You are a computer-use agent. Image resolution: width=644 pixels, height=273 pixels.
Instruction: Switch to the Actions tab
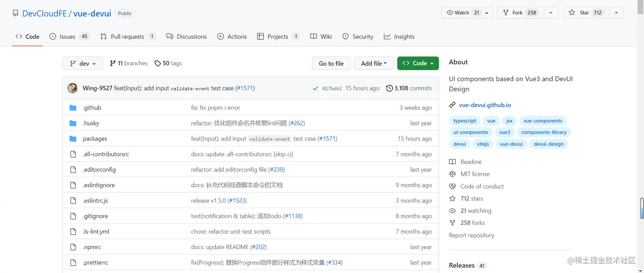click(x=232, y=37)
